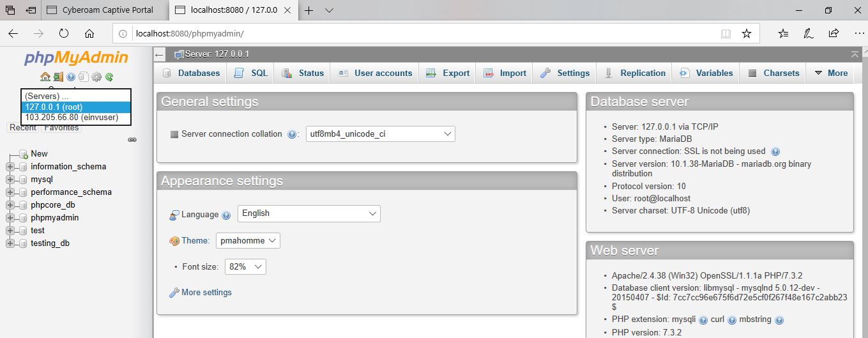Click the mysqli extension help icon
This screenshot has height=338, width=868.
(703, 320)
